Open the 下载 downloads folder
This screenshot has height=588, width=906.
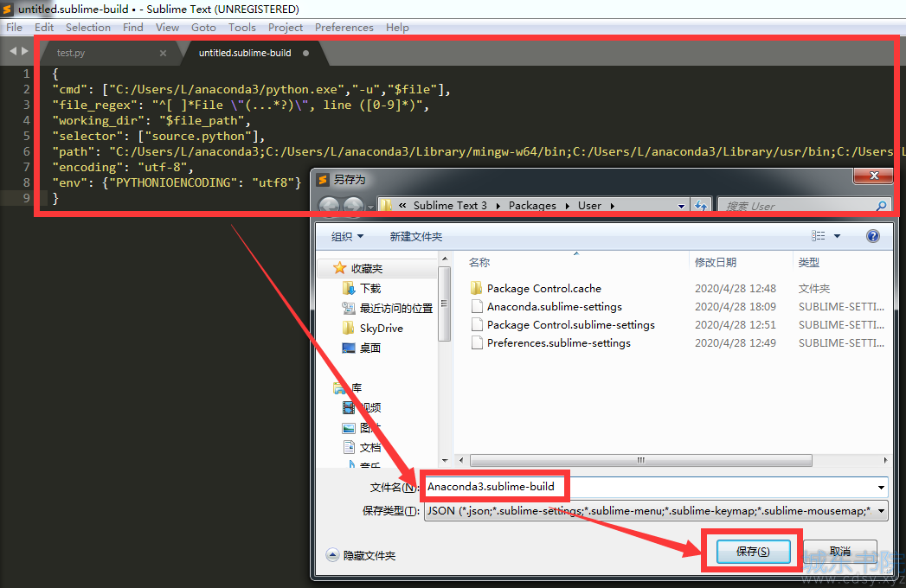click(362, 288)
